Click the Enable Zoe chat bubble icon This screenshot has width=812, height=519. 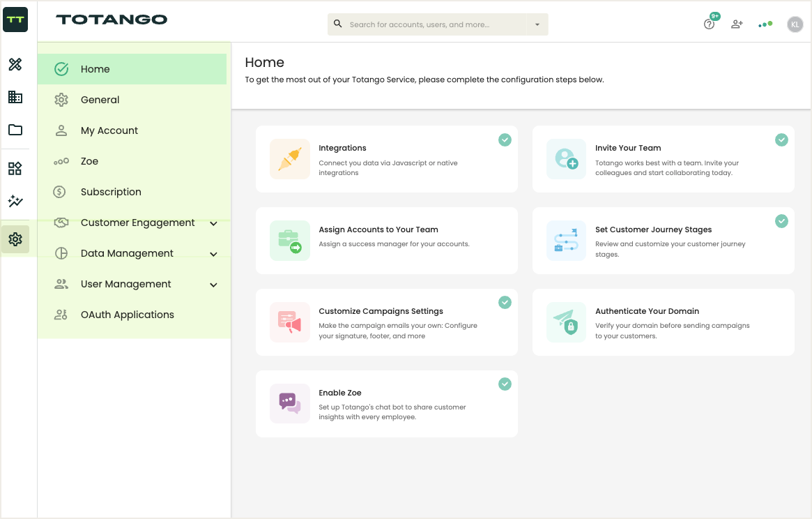click(290, 403)
